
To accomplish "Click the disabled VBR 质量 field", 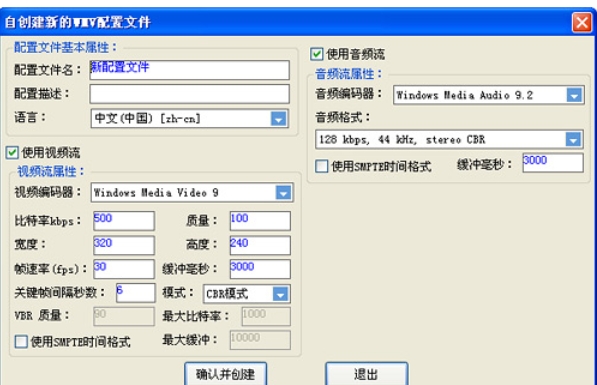I will click(x=124, y=316).
